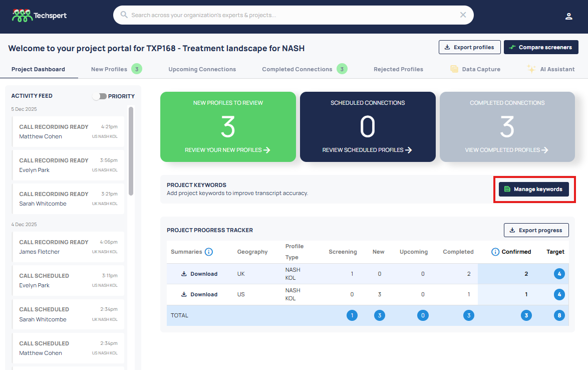Viewport: 588px width, 370px height.
Task: Go to Upcoming Connections tab
Action: coord(202,69)
